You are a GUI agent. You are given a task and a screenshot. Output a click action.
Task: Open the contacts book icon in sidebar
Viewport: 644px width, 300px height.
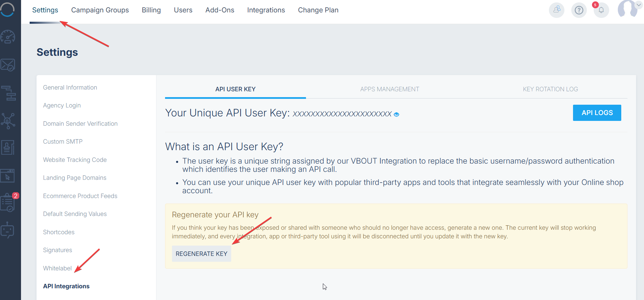pyautogui.click(x=8, y=147)
